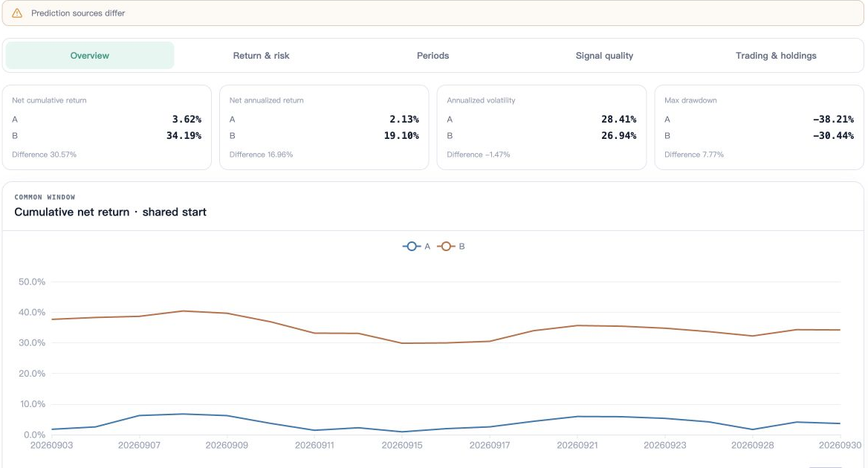868x468 pixels.
Task: Click the 20260930 x-axis date label
Action: point(841,445)
